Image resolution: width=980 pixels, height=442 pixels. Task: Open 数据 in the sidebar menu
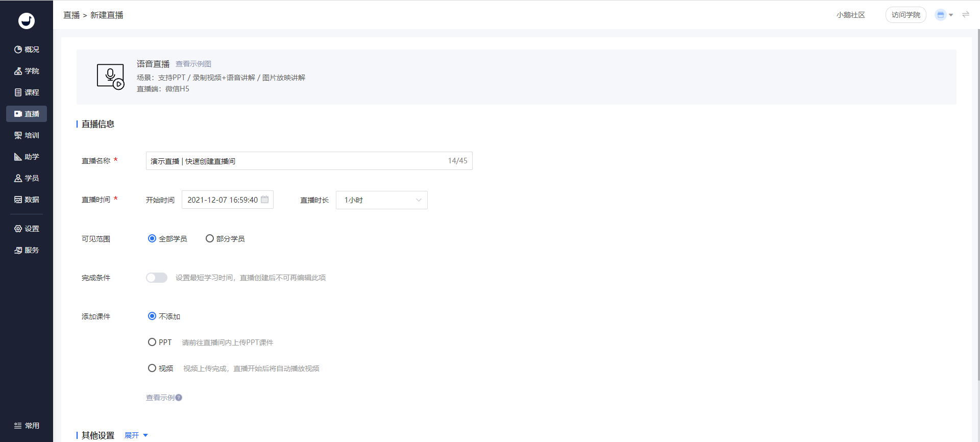(x=27, y=200)
